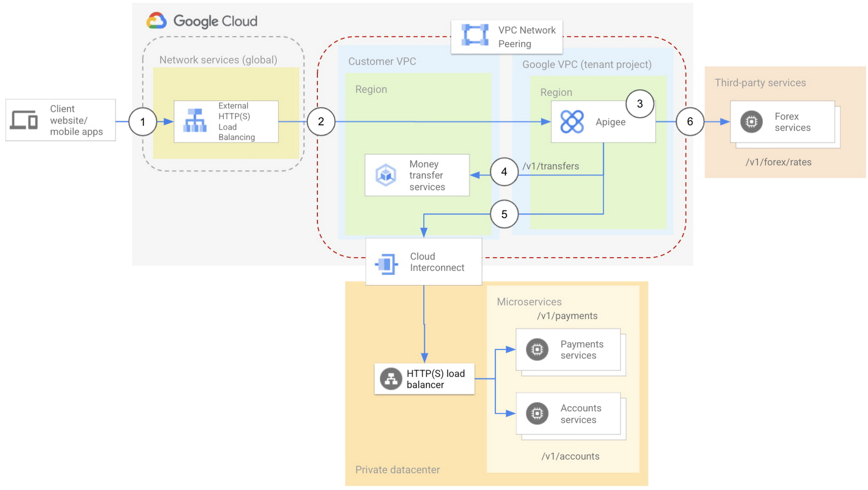Click step marker number 5
Image resolution: width=868 pixels, height=490 pixels.
[x=504, y=214]
